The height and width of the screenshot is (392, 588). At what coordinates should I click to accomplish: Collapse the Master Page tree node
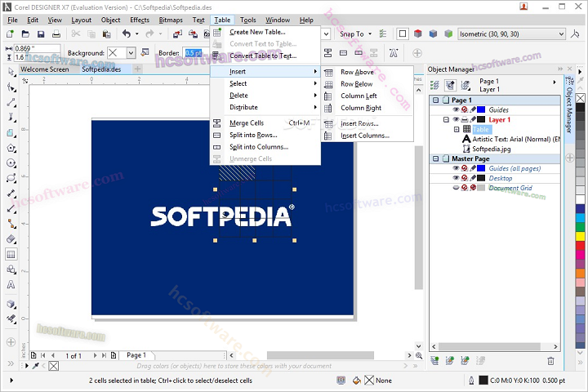435,158
